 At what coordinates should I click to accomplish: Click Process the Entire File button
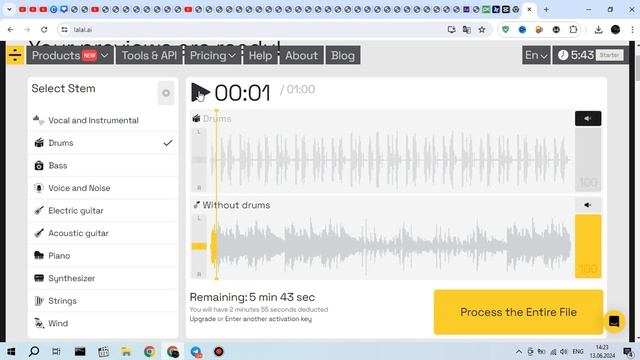[x=518, y=312]
